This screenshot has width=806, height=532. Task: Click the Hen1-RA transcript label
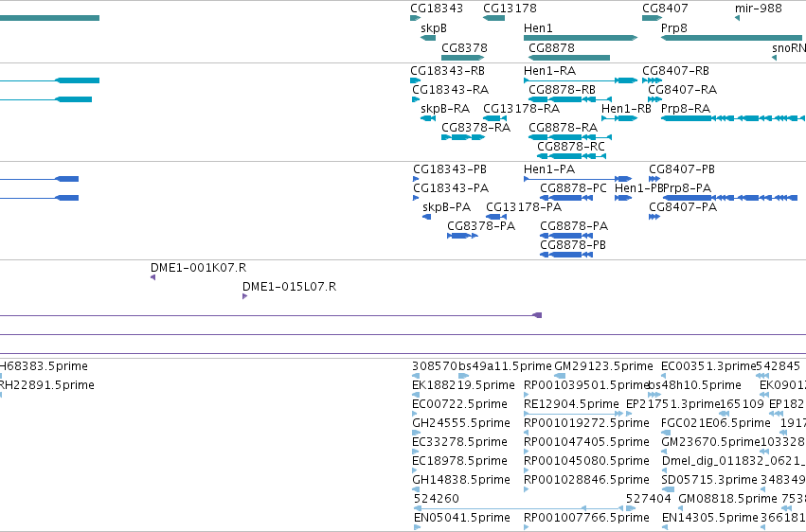(549, 71)
